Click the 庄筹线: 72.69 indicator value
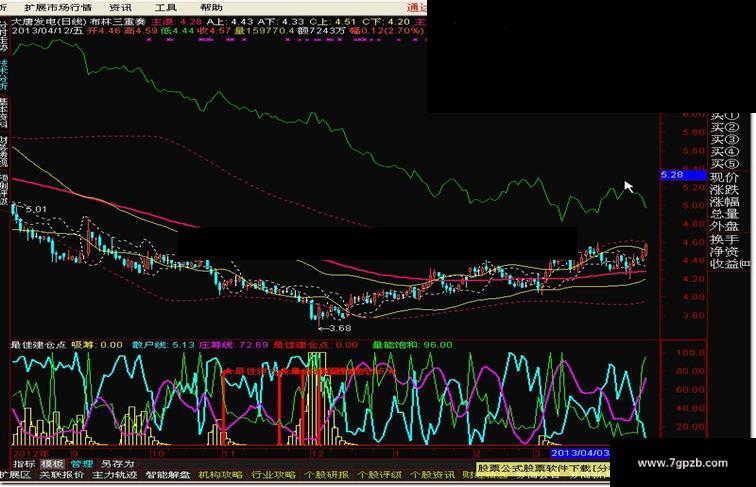The image size is (756, 487). point(234,345)
